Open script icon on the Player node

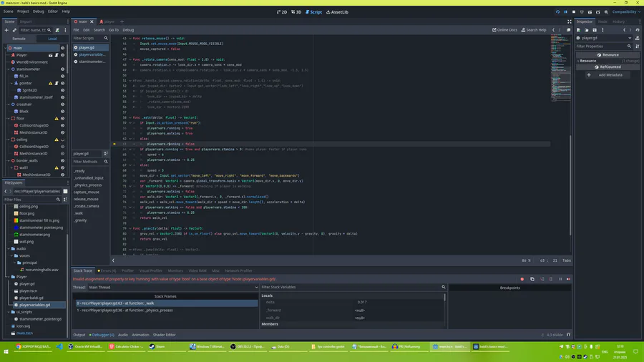click(x=57, y=55)
